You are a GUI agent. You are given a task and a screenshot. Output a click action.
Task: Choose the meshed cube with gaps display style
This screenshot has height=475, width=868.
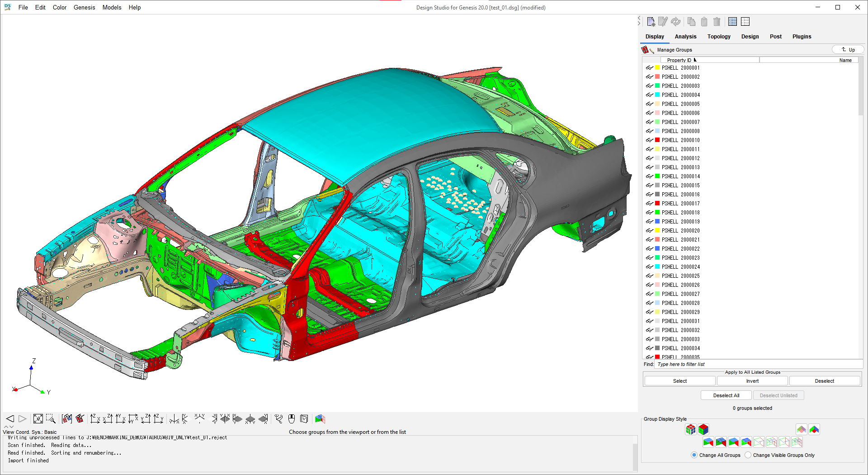691,429
